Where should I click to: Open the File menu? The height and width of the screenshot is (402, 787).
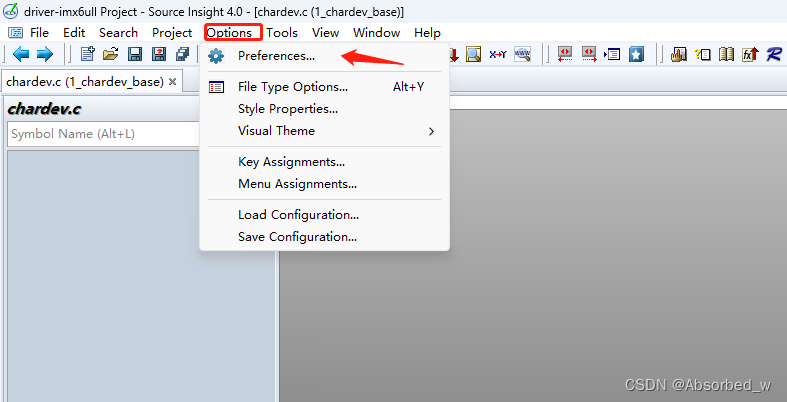pos(39,33)
